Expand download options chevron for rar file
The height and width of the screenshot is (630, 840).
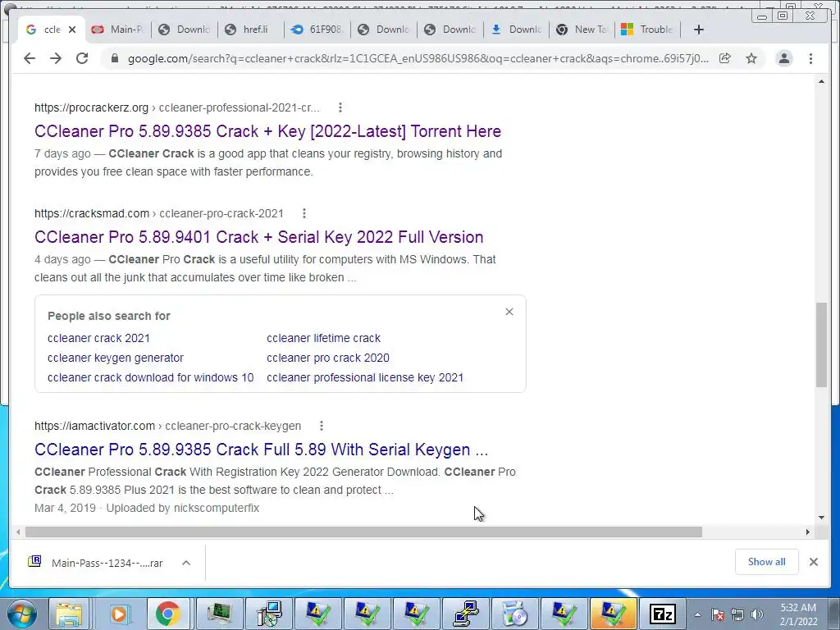(186, 563)
